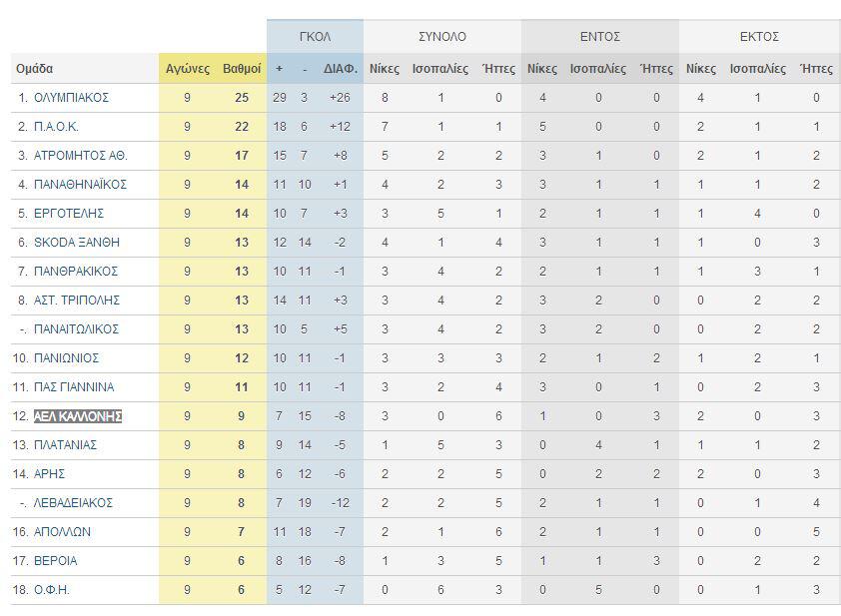The width and height of the screenshot is (841, 616).
Task: Click the ΠΑΝΑΘΗΝΑΪΚΟΣ team name
Action: tap(80, 185)
